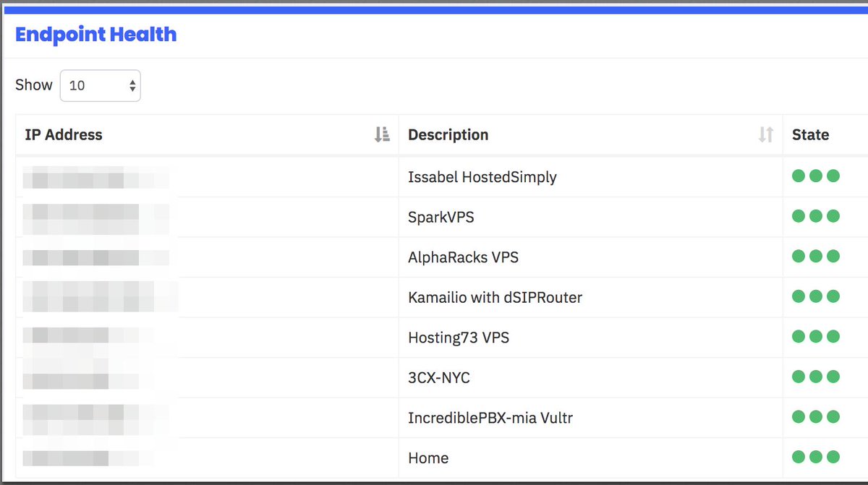The image size is (868, 485).
Task: Click state dots for Issabel HostedSimply
Action: pyautogui.click(x=816, y=176)
